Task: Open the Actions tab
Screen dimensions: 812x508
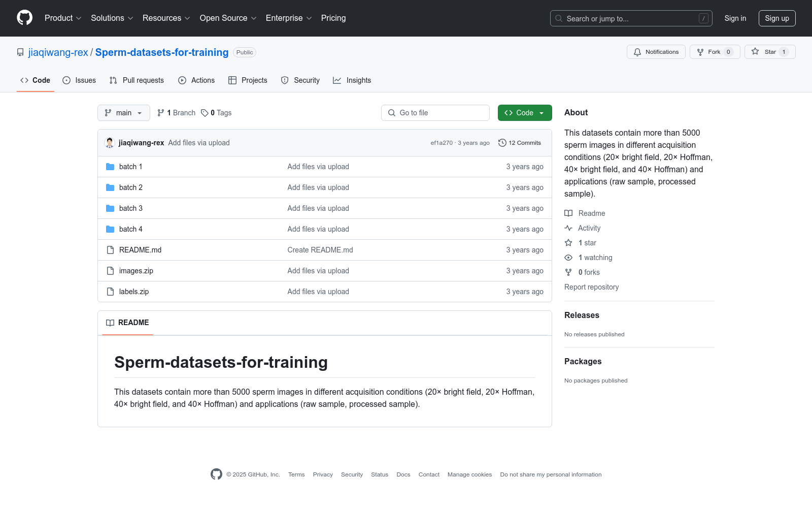Action: point(196,80)
